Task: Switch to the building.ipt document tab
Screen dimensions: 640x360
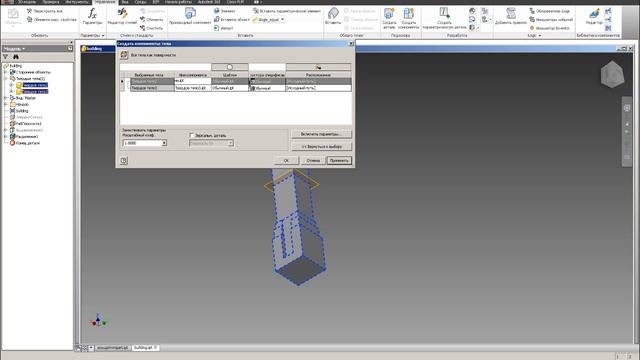Action: coord(146,348)
